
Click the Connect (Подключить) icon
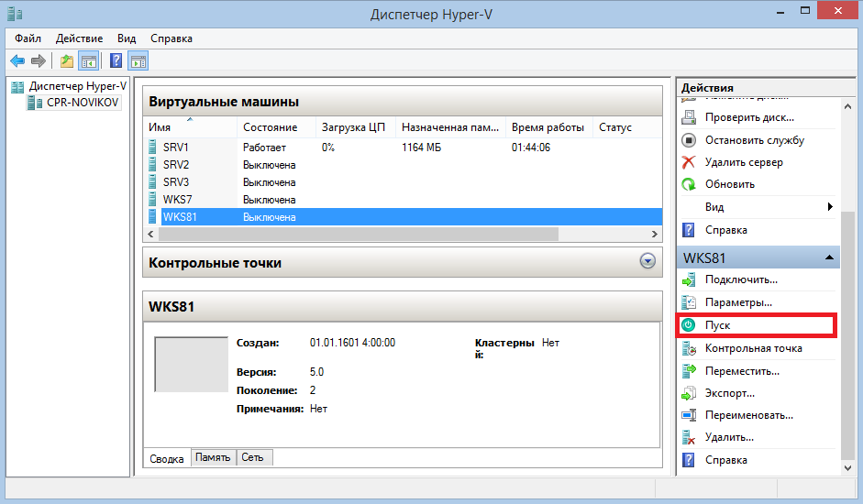[x=689, y=279]
